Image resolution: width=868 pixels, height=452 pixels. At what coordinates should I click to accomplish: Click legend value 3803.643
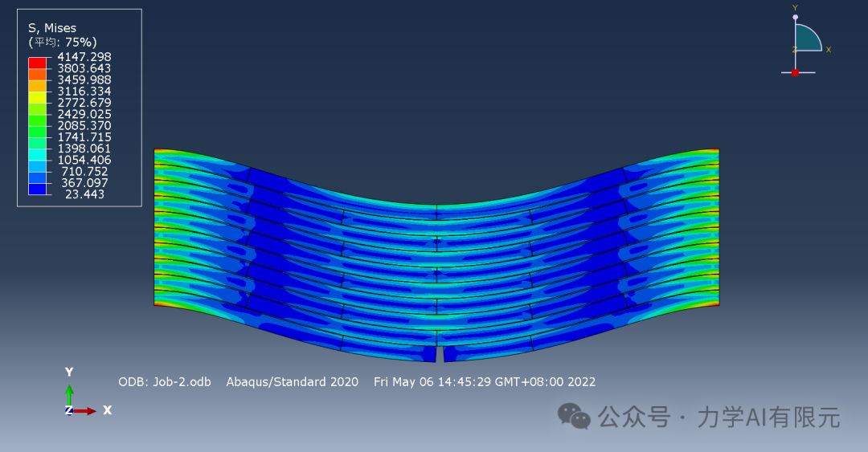tap(84, 68)
